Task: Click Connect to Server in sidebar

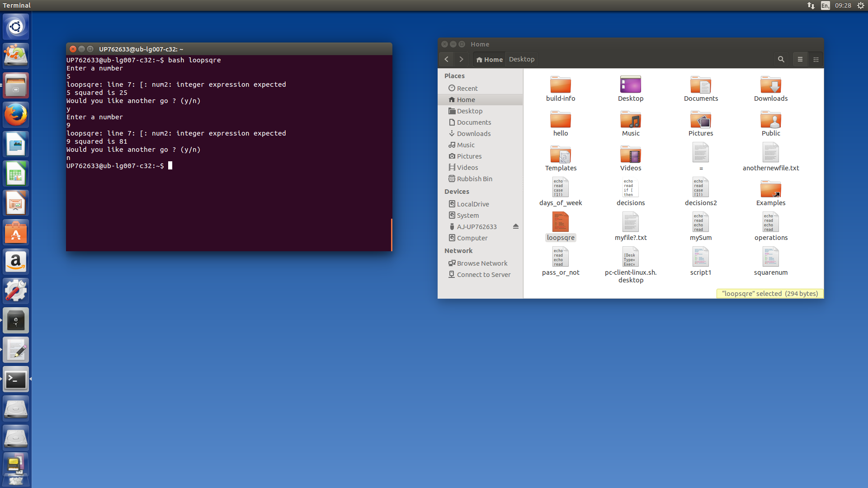Action: 480,275
